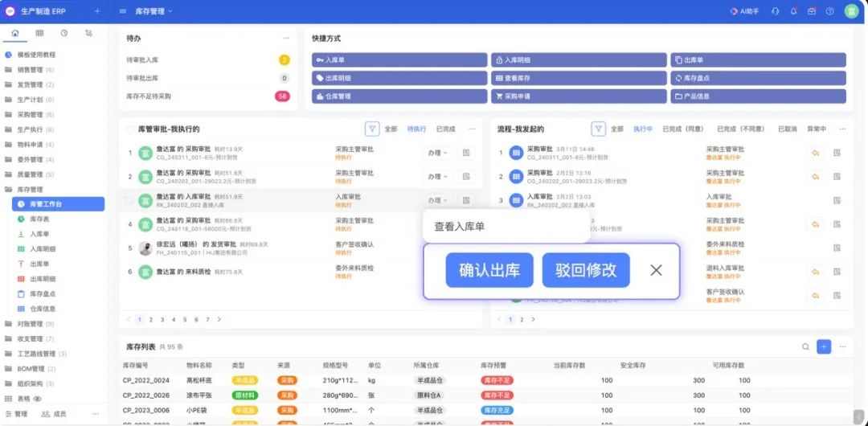Open the notification bell

[793, 11]
